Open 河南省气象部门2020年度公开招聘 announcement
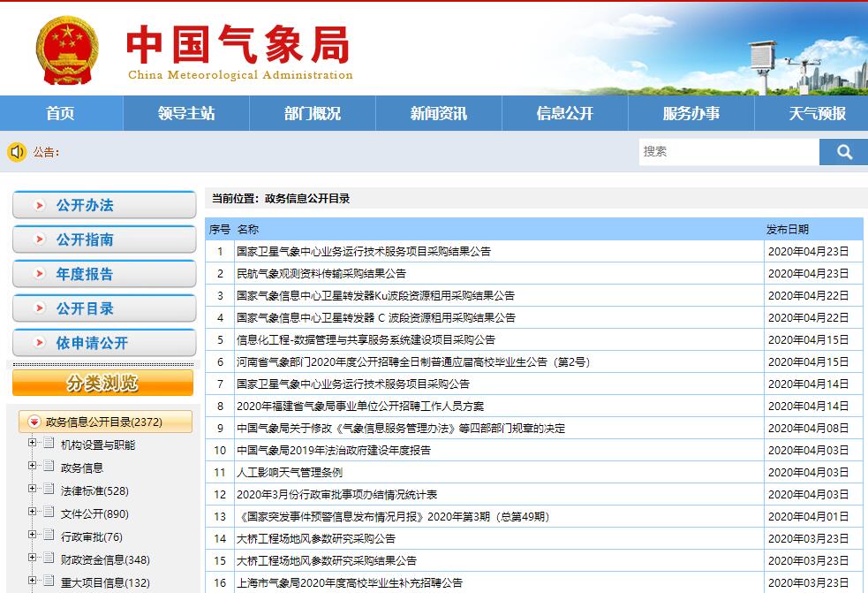Viewport: 868px width, 593px height. click(413, 362)
